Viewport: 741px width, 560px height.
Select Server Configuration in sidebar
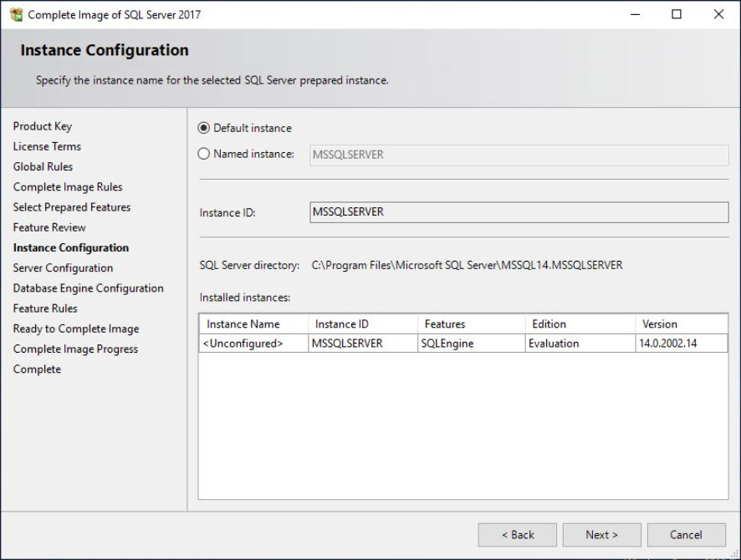63,267
